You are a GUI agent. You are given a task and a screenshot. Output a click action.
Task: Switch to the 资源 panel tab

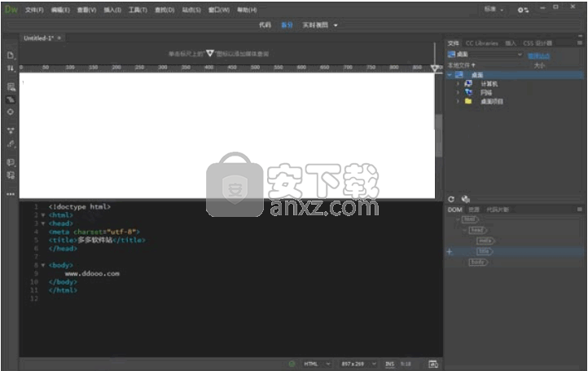[474, 210]
